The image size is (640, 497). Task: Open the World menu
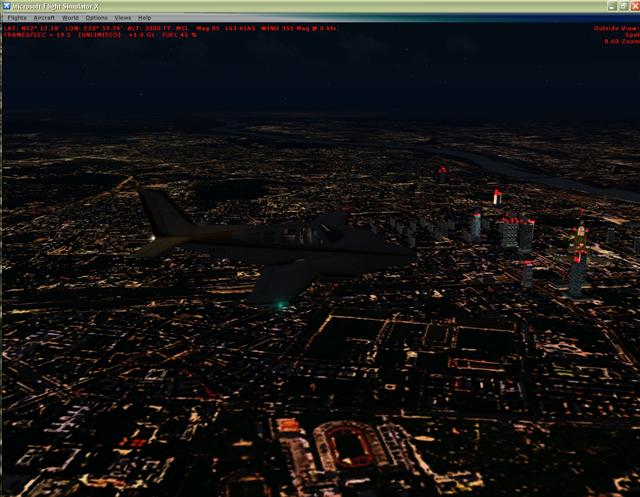coord(70,18)
